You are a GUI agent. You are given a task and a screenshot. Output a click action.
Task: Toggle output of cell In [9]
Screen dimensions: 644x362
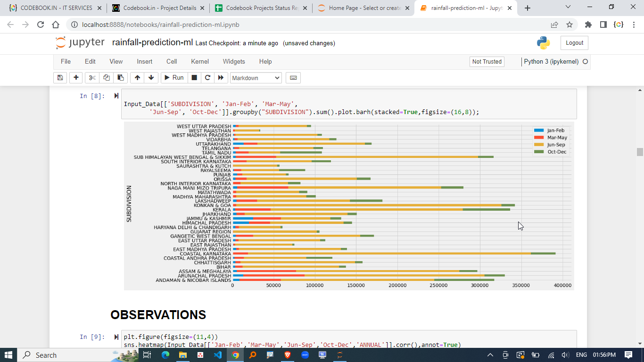[116, 337]
